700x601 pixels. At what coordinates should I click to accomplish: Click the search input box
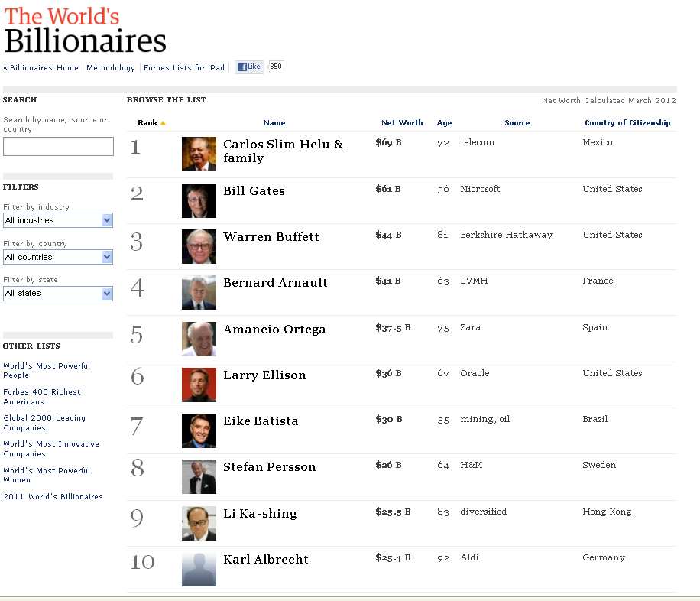(x=58, y=147)
